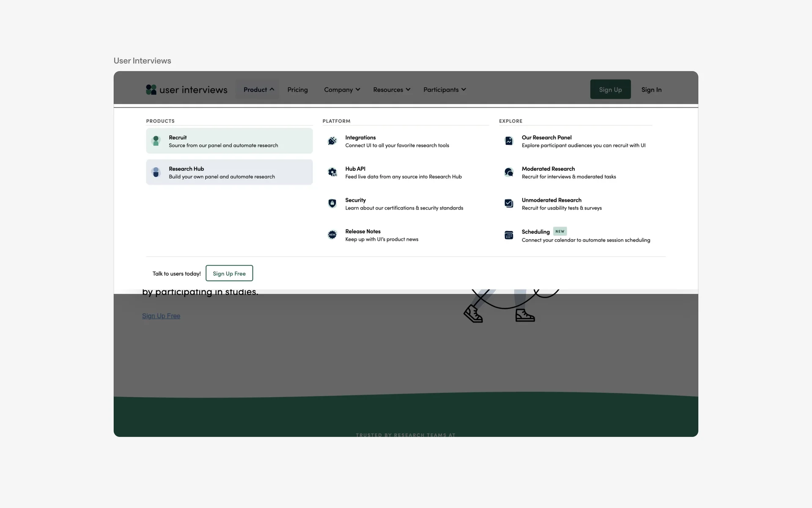This screenshot has width=812, height=508.
Task: Select the Recruit product icon
Action: pos(156,141)
